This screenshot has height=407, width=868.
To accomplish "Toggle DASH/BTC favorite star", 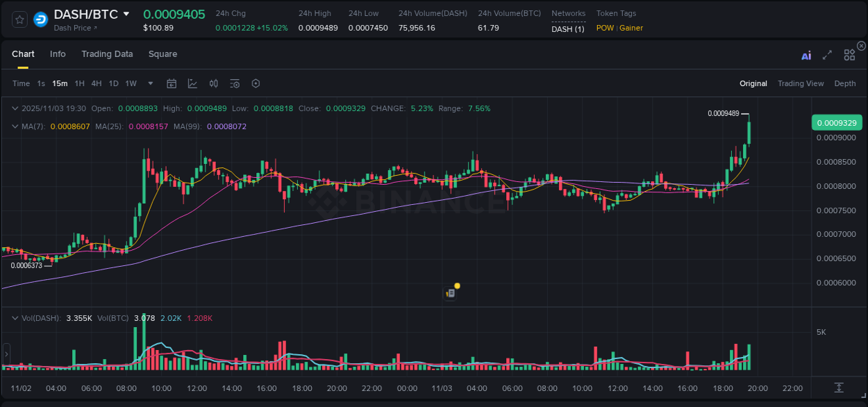I will tap(19, 19).
